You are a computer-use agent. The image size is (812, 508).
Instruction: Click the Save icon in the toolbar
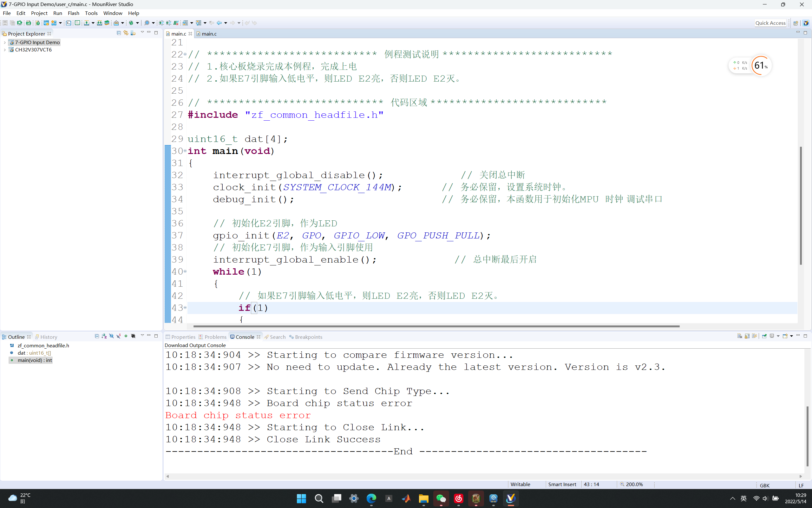(x=5, y=23)
